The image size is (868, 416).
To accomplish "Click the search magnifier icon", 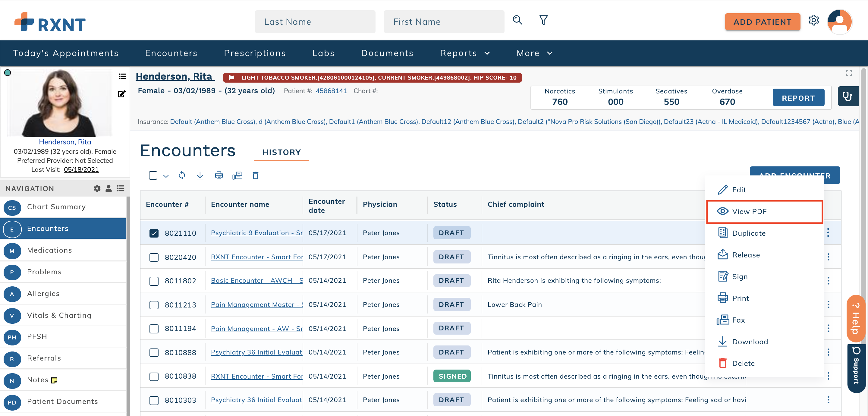I will point(517,20).
